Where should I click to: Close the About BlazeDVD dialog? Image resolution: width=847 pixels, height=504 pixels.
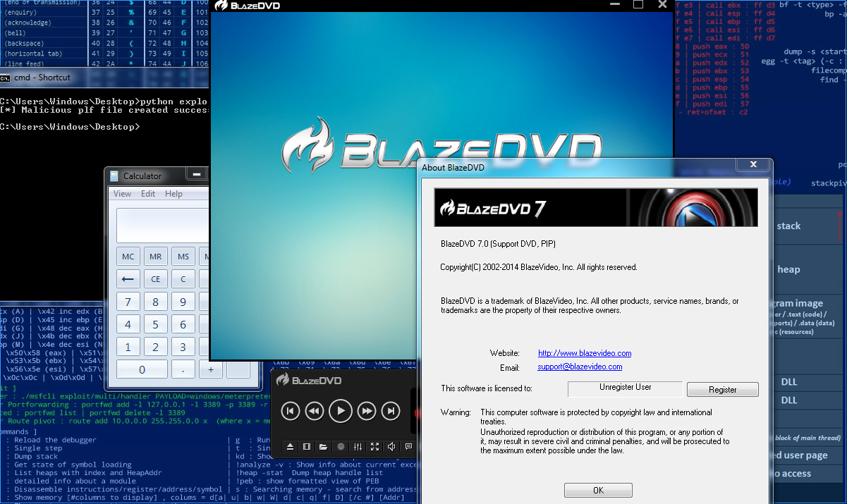(x=753, y=164)
